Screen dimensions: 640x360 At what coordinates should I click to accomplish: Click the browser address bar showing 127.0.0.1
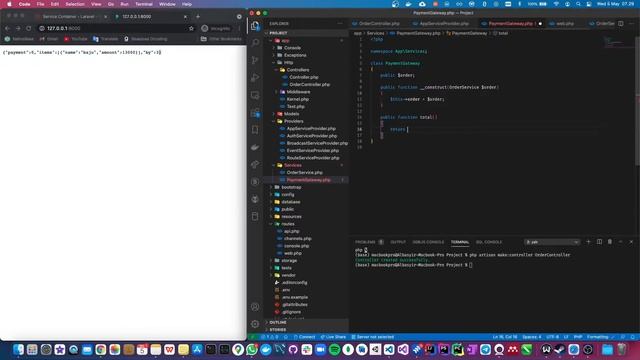(x=116, y=28)
